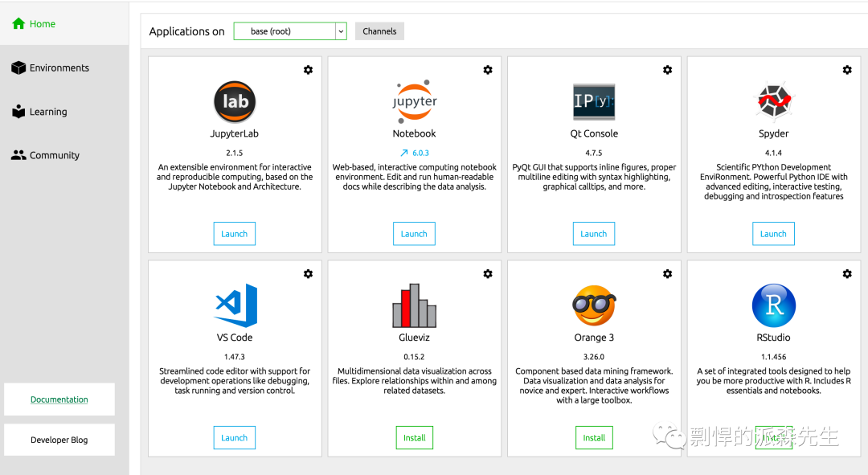Open the JupyterLab gear settings menu
The height and width of the screenshot is (475, 868).
308,70
